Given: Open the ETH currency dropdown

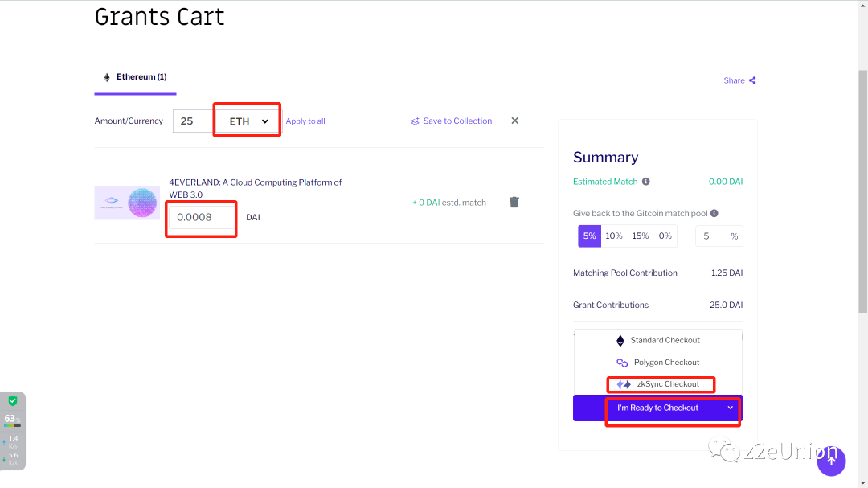Looking at the screenshot, I should click(x=248, y=121).
